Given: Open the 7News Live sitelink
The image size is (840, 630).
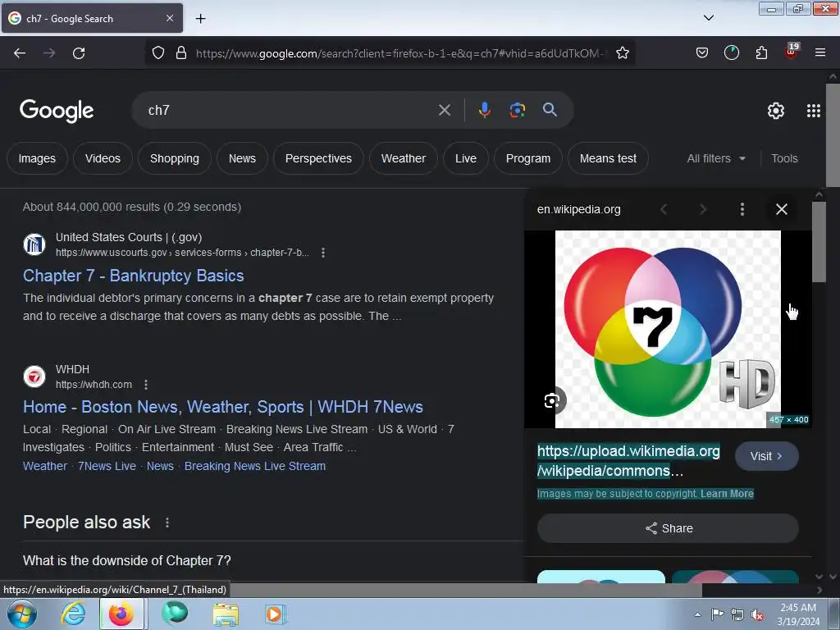Looking at the screenshot, I should click(107, 466).
